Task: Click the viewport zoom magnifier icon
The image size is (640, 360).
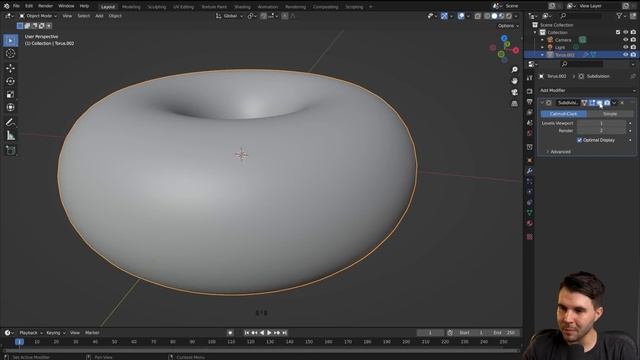Action: (514, 70)
